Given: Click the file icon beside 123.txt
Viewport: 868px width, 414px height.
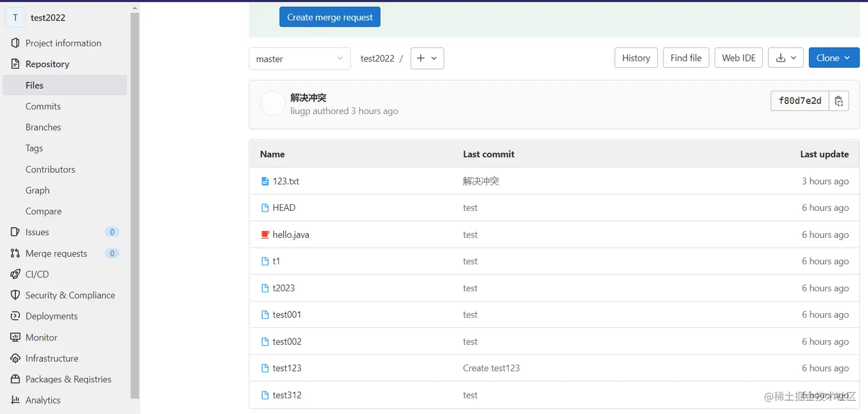Looking at the screenshot, I should [x=265, y=181].
